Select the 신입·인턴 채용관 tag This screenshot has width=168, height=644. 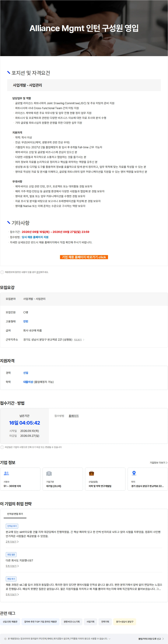click(x=10, y=621)
